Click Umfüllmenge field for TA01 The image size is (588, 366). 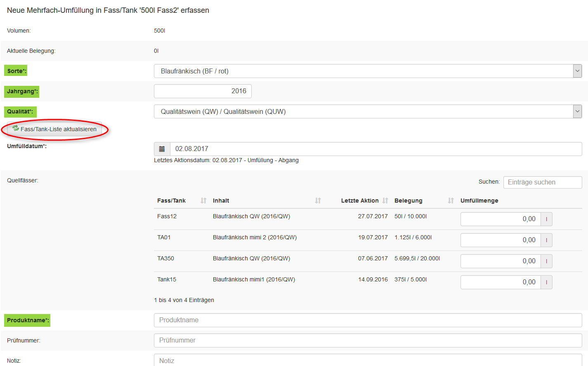500,240
